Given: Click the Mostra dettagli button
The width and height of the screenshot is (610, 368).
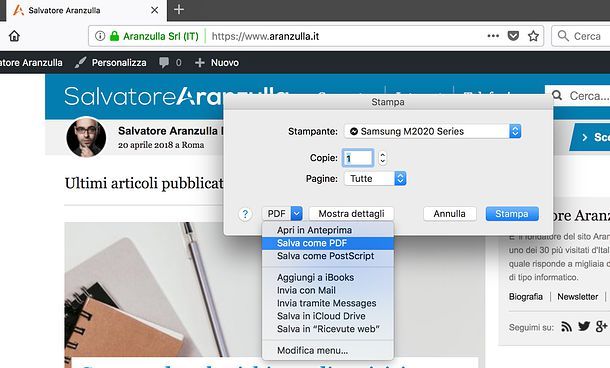Looking at the screenshot, I should (351, 214).
